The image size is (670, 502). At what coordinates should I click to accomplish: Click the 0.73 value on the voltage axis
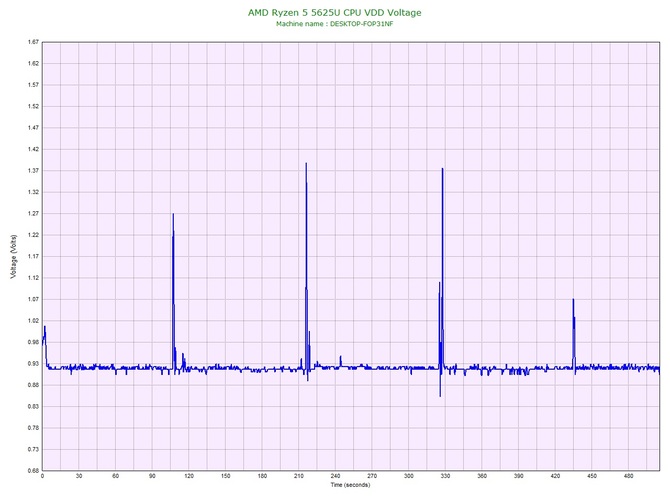pyautogui.click(x=33, y=449)
